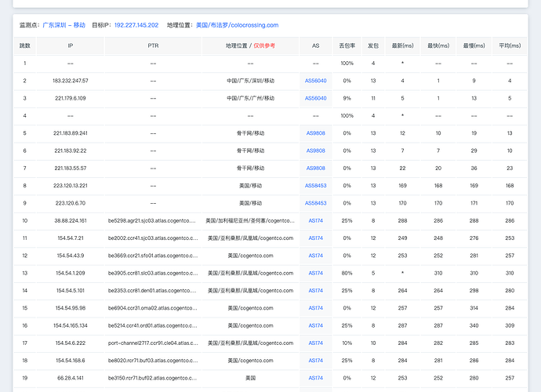Open AS9808 link for 221.183.89.241
The image size is (541, 392).
coord(316,133)
